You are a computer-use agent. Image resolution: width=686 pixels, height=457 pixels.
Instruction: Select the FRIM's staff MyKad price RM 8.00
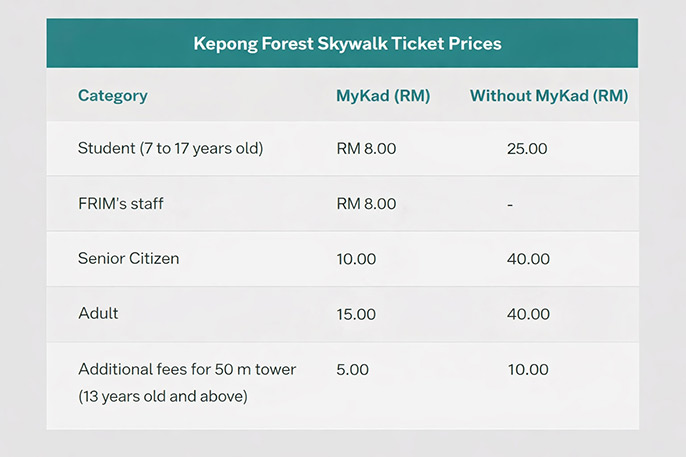pos(366,204)
